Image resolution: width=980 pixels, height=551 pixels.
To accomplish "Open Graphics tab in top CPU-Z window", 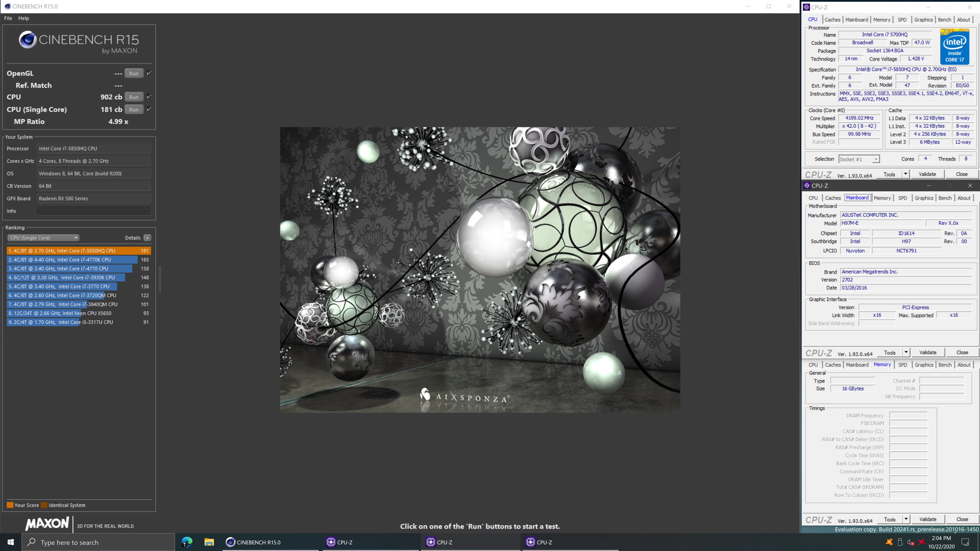I will [923, 20].
